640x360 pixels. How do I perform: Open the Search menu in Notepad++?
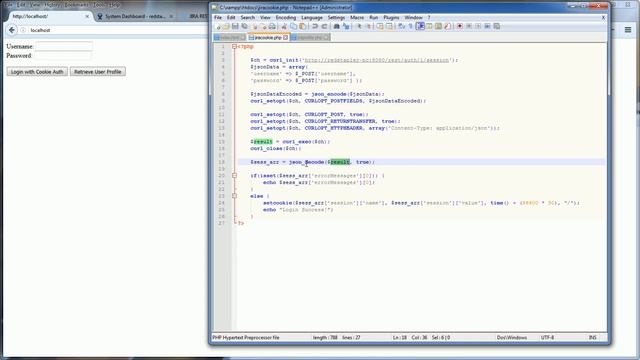247,18
